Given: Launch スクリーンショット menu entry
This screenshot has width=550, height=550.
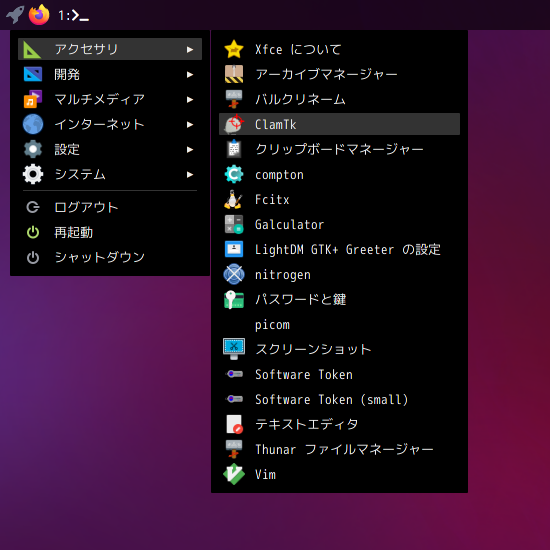Looking at the screenshot, I should pyautogui.click(x=339, y=349).
